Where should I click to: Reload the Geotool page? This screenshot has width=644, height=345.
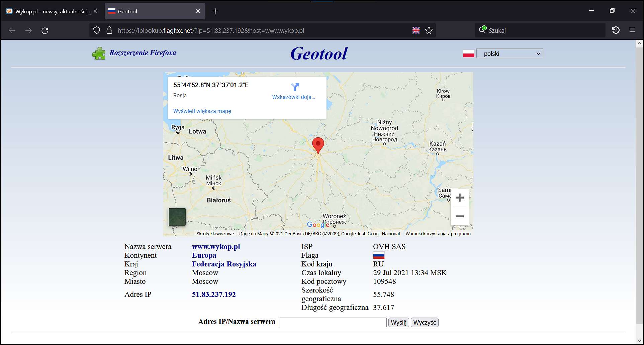tap(45, 30)
